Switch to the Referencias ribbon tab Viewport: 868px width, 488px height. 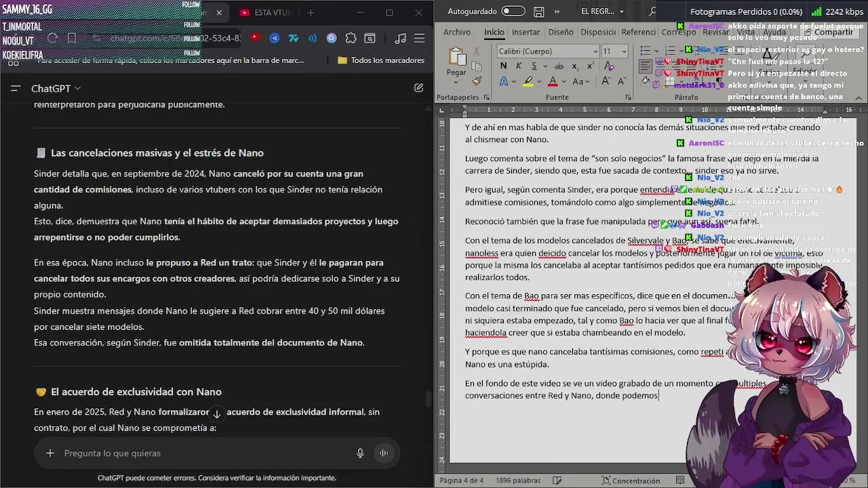(x=638, y=32)
